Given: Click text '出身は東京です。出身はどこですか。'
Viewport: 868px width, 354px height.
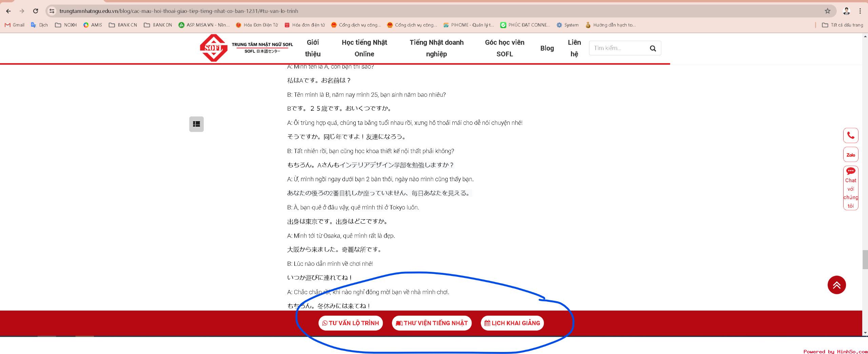Looking at the screenshot, I should (338, 221).
